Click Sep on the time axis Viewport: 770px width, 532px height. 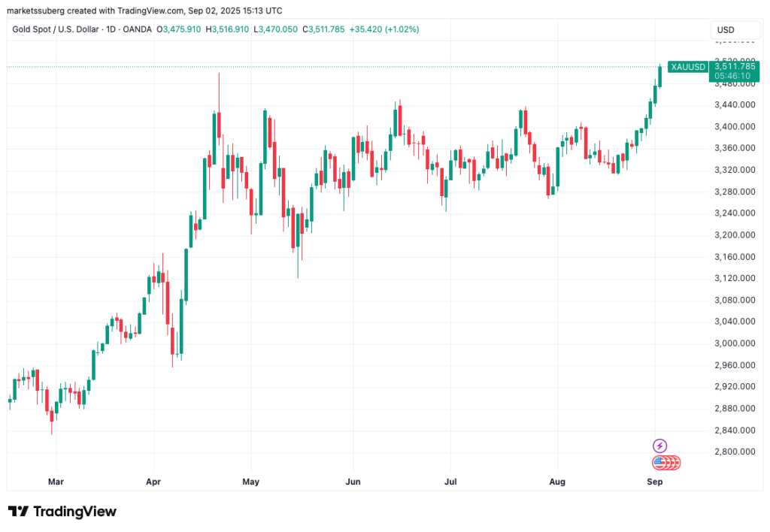[x=654, y=482]
